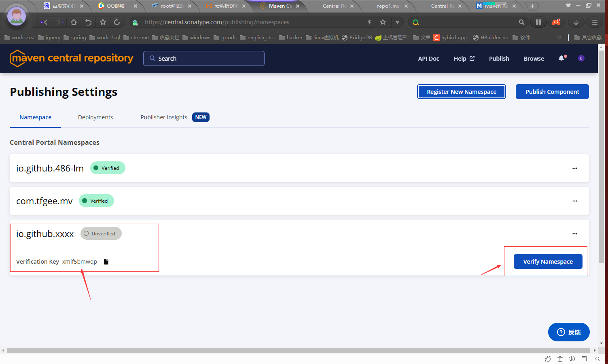Image resolution: width=608 pixels, height=364 pixels.
Task: Open the browser hamburger menu
Action: pyautogui.click(x=595, y=22)
